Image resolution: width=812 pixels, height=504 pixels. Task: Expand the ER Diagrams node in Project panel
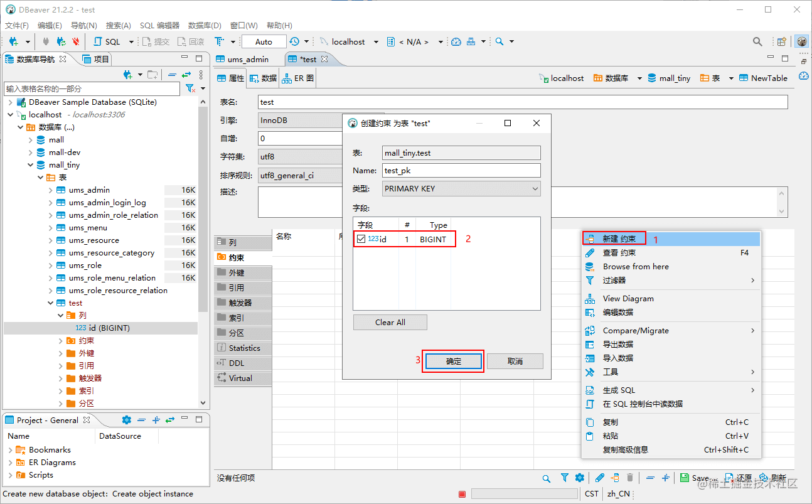(x=11, y=463)
